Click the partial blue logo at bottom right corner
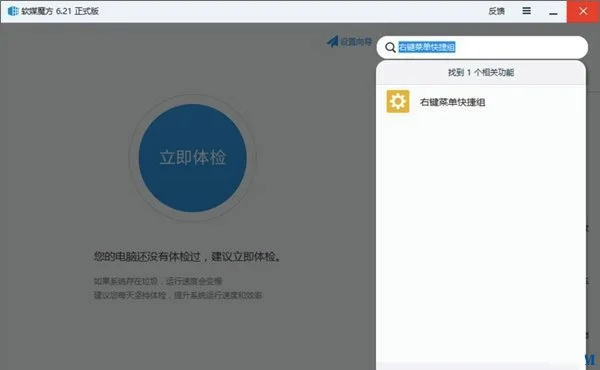This screenshot has width=600, height=370. 591,359
